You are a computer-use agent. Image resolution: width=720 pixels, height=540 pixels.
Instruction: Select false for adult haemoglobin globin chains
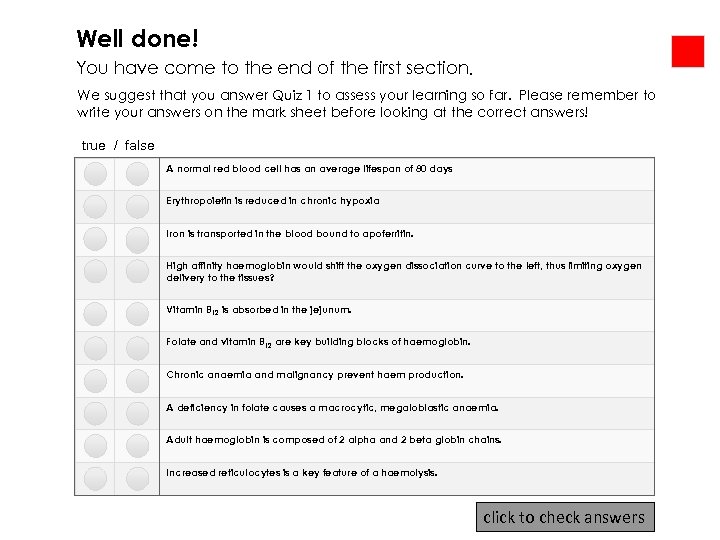coord(137,445)
